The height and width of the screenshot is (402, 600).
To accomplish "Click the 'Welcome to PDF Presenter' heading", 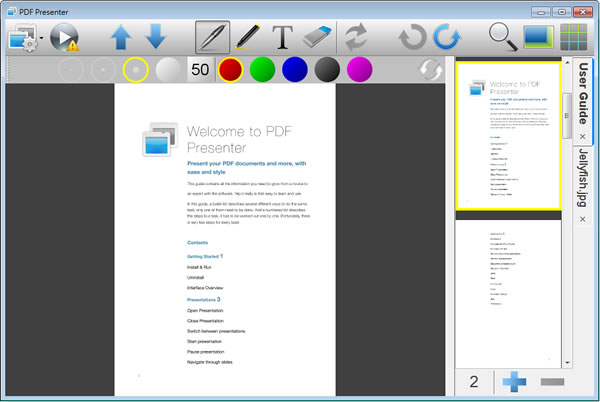I will coord(239,139).
